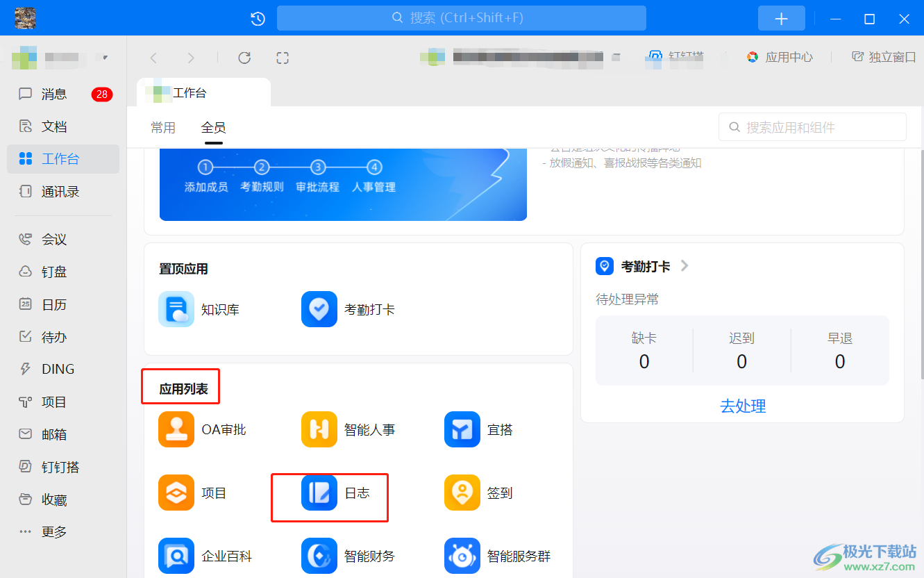Open 应用中心

[779, 57]
